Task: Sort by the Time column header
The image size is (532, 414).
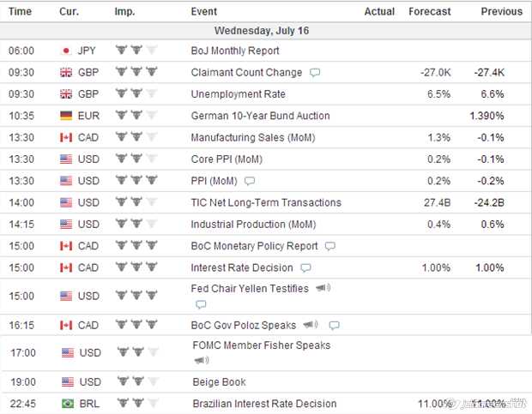Action: click(20, 11)
